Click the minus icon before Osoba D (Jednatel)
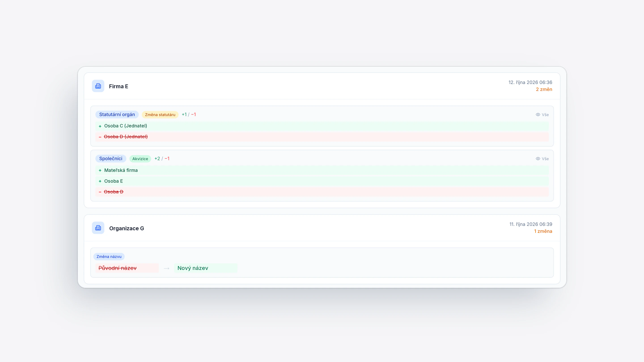This screenshot has height=362, width=644. tap(100, 137)
